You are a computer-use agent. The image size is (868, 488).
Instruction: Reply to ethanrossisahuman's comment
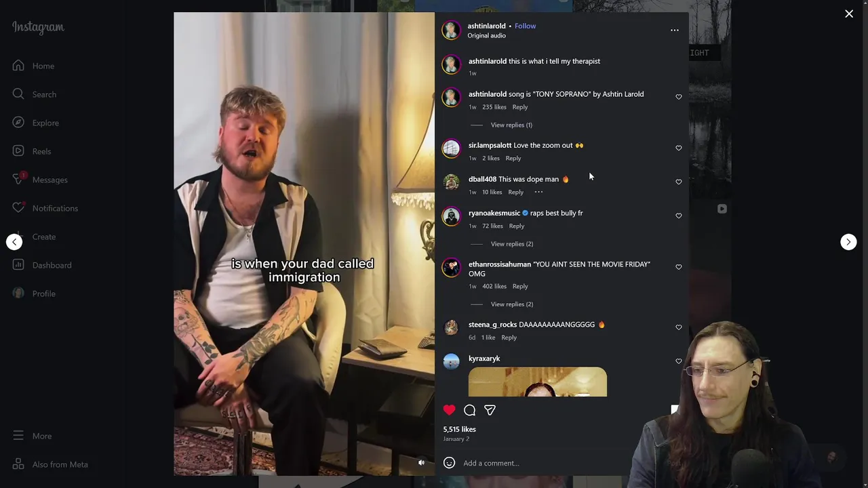tap(520, 286)
